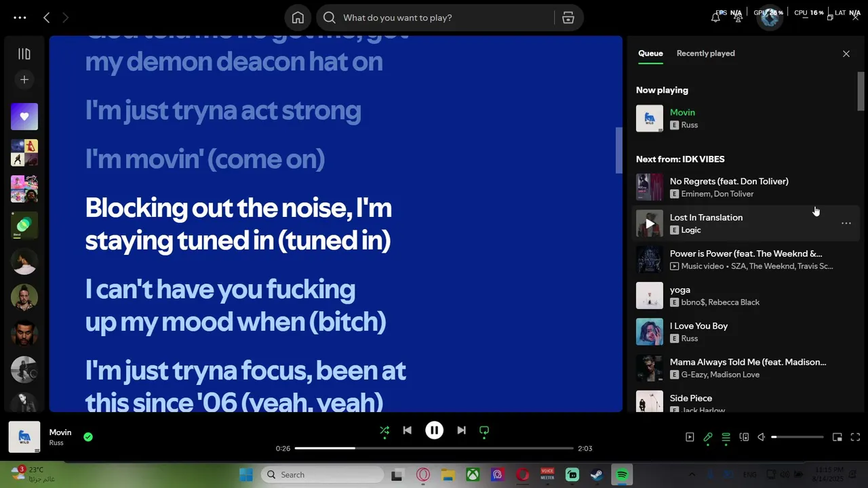868x488 pixels.
Task: Open the notifications bell
Action: tap(715, 18)
